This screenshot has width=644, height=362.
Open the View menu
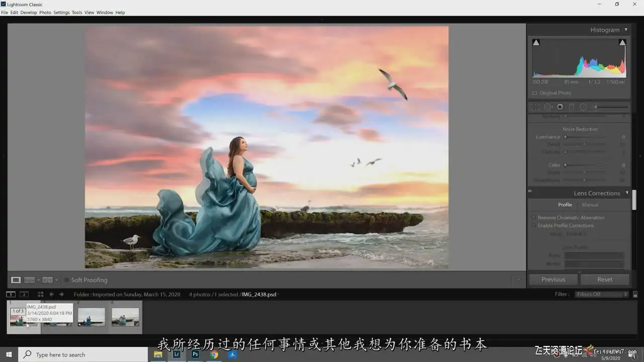tap(89, 13)
